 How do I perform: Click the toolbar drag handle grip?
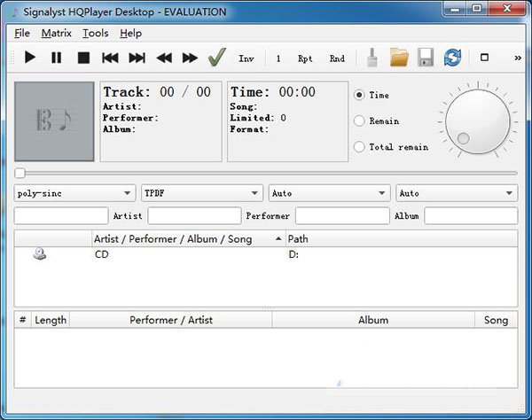pyautogui.click(x=12, y=58)
